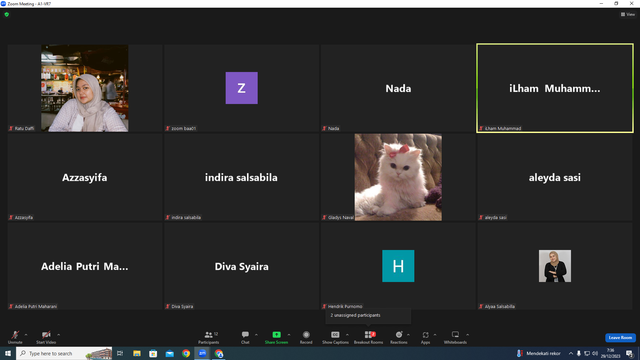Click the 2 unassigned participants tooltip

(x=368, y=316)
